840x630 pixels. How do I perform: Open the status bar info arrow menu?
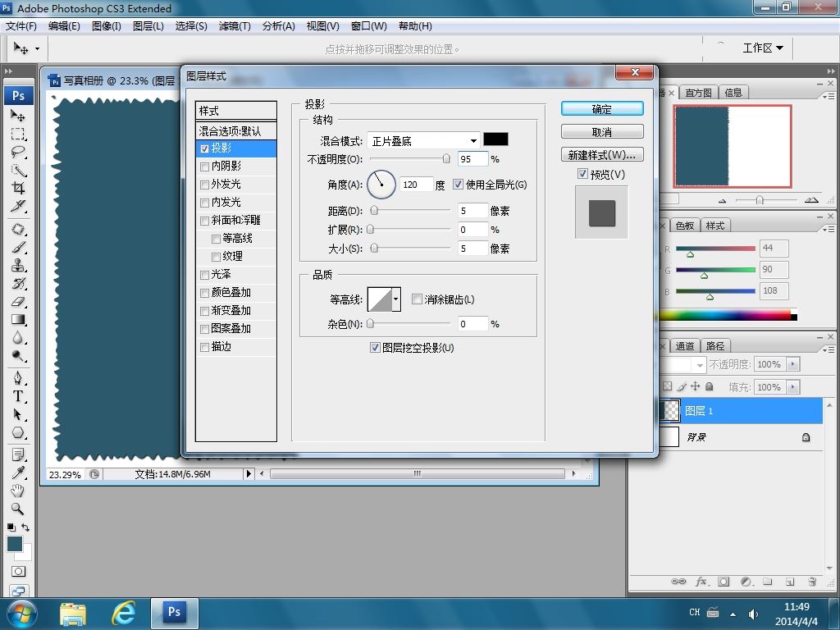[x=248, y=473]
